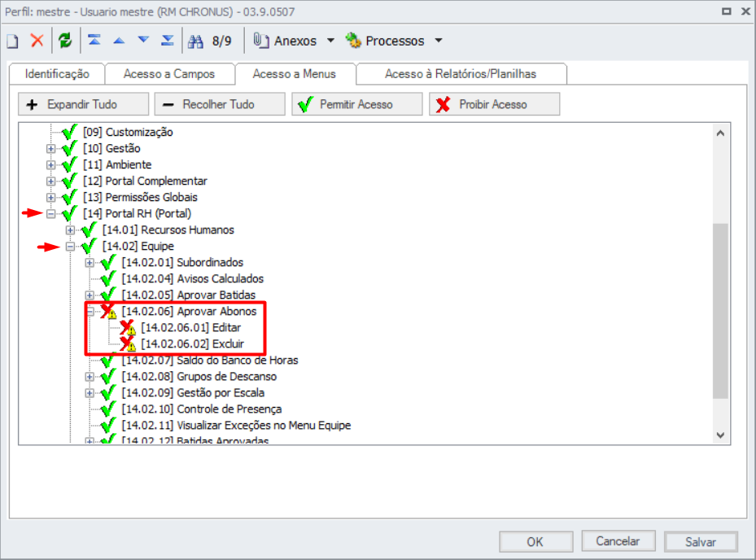
Task: Collapse the [14] Portal RH (Portal) node
Action: tap(50, 214)
